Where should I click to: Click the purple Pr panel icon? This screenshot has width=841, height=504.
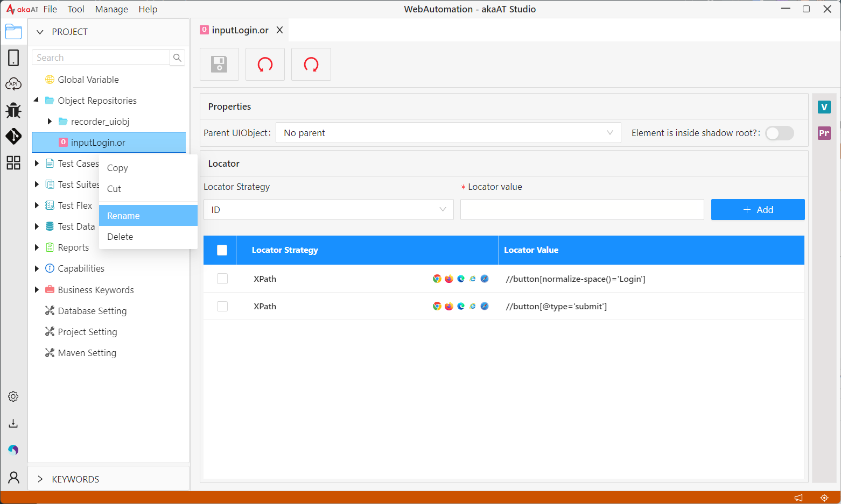coord(824,133)
